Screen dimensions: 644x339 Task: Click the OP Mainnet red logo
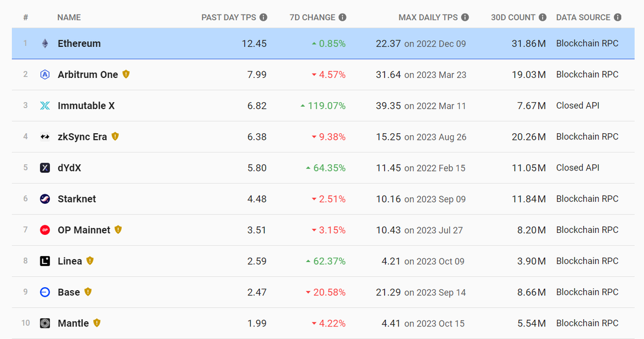[45, 230]
